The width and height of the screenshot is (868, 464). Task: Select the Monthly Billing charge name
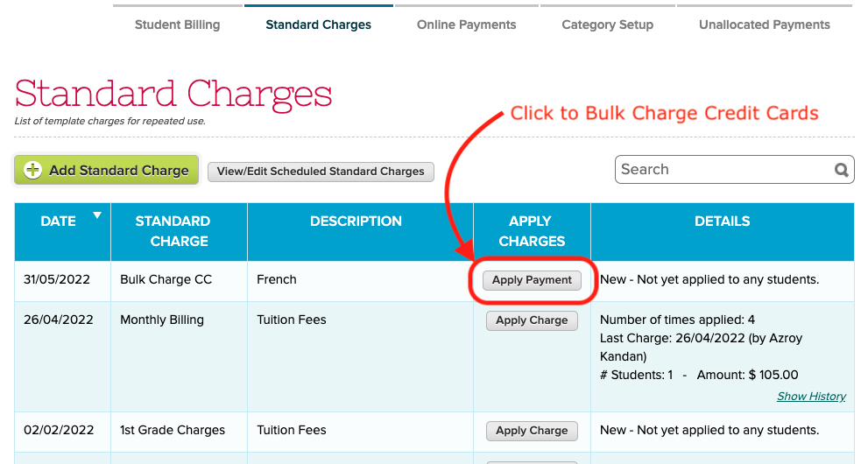[x=162, y=320]
